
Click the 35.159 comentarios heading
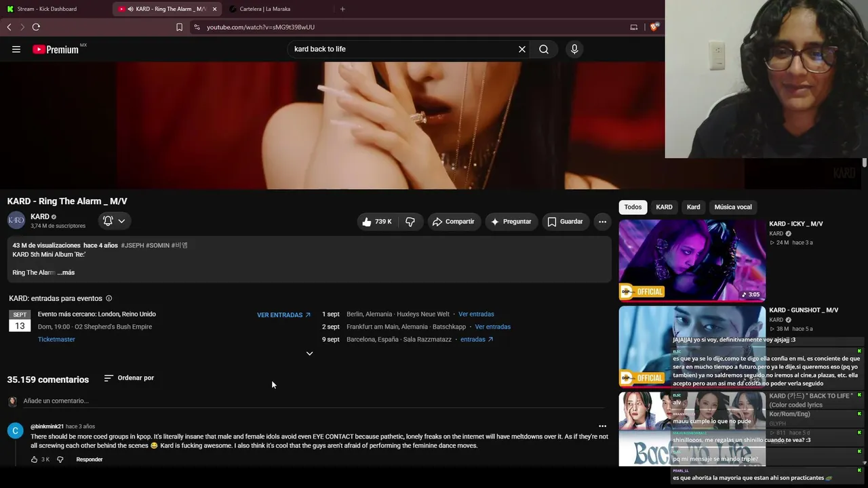tap(48, 380)
